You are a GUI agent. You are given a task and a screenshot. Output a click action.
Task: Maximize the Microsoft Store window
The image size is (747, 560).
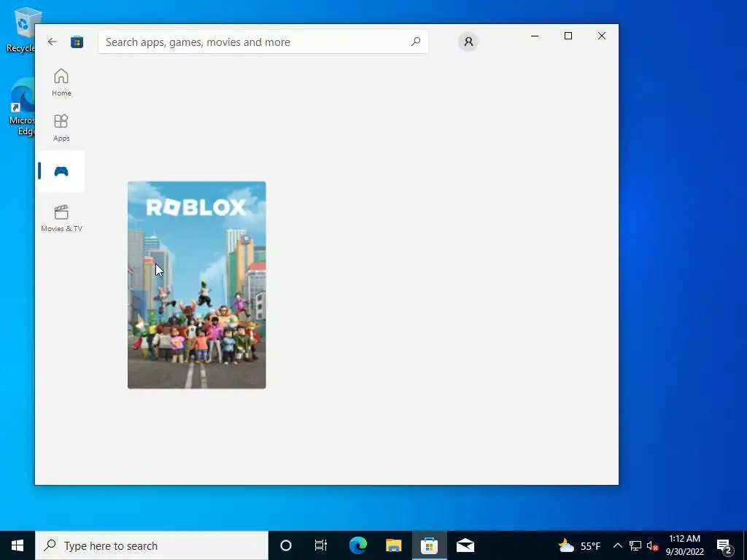tap(568, 36)
